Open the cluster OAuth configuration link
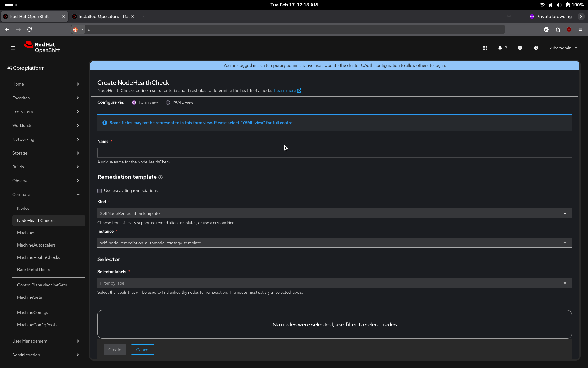 373,65
